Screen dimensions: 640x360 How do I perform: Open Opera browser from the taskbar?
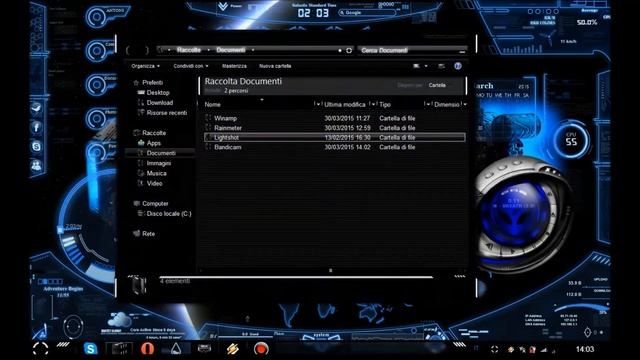(x=147, y=349)
